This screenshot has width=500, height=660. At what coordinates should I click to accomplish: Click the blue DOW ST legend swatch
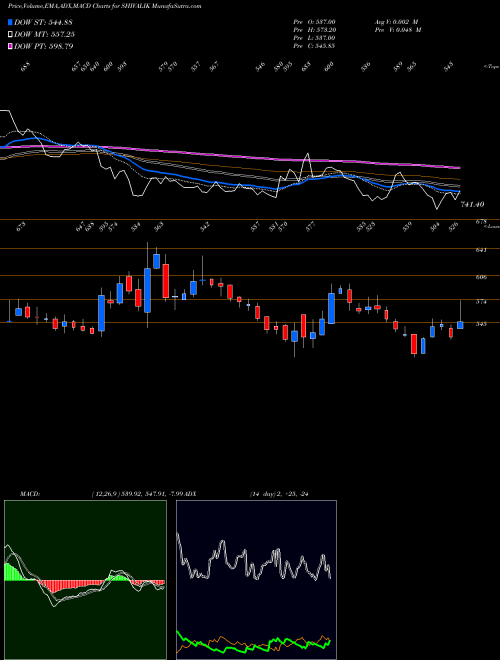pyautogui.click(x=10, y=22)
